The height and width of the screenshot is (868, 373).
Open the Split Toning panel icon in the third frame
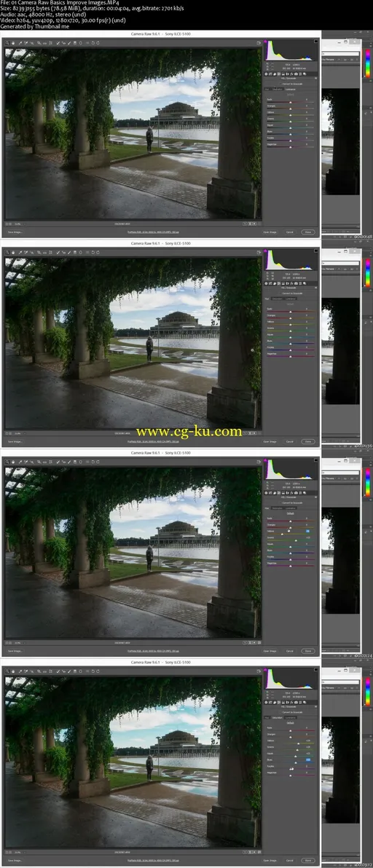[283, 493]
